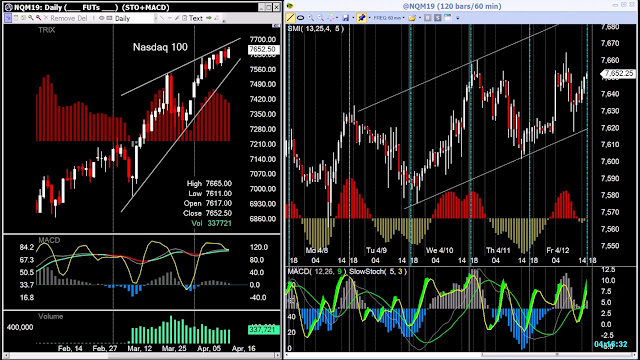
Task: Select the horizontal dash line tool in Daily toolbar
Action: pyautogui.click(x=170, y=18)
